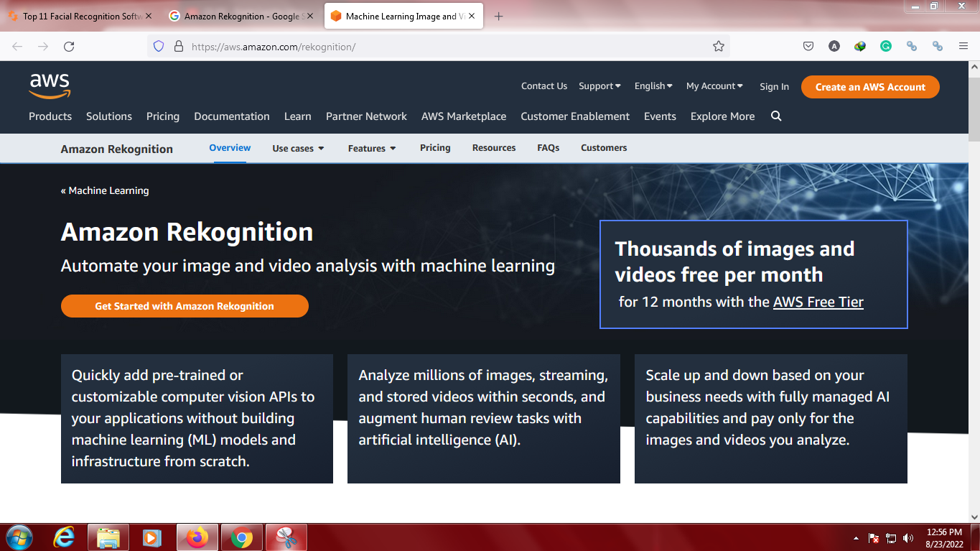
Task: Open the Snipping Tool taskbar icon
Action: coord(286,537)
